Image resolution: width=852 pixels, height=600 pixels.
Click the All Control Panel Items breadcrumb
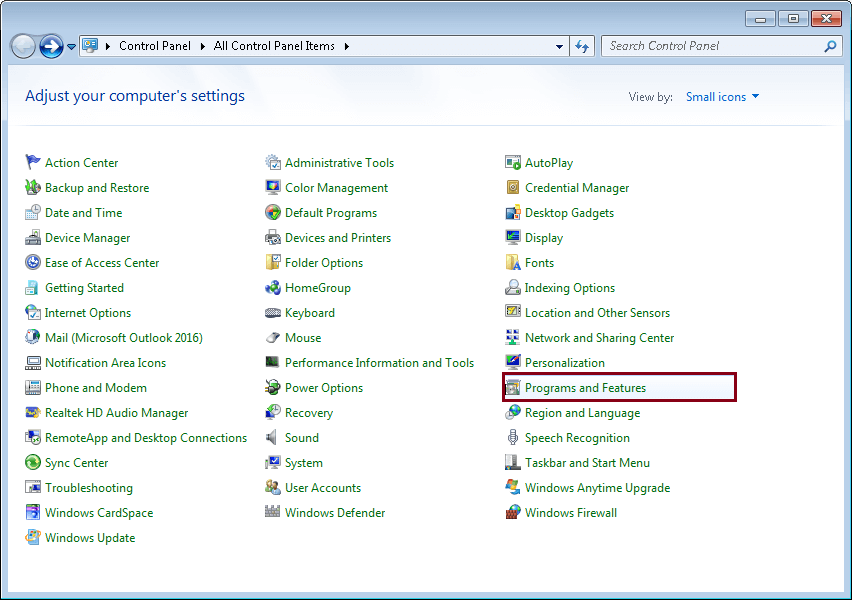[x=274, y=46]
